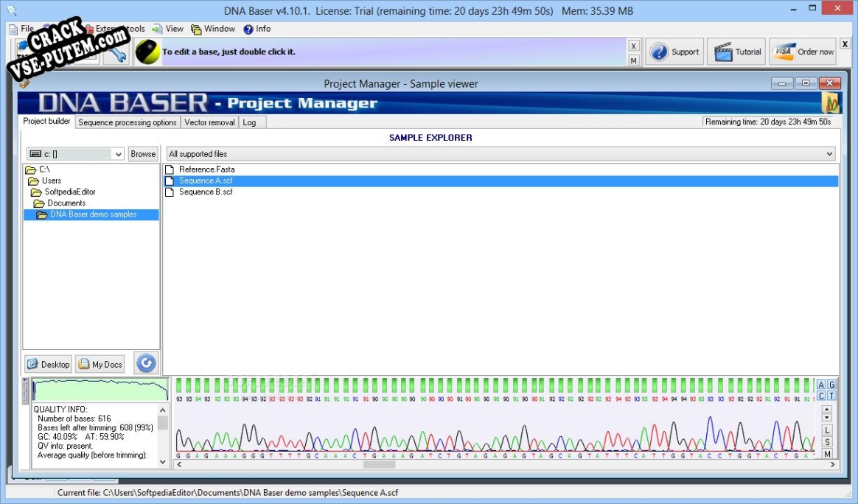Open the Vector removal tab
The image size is (858, 504).
point(209,122)
